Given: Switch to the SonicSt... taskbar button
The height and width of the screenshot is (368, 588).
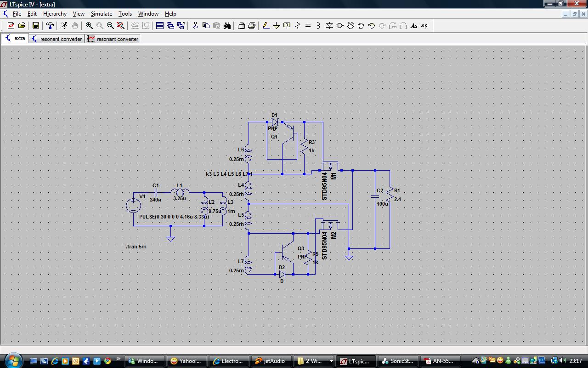Looking at the screenshot, I should 398,361.
